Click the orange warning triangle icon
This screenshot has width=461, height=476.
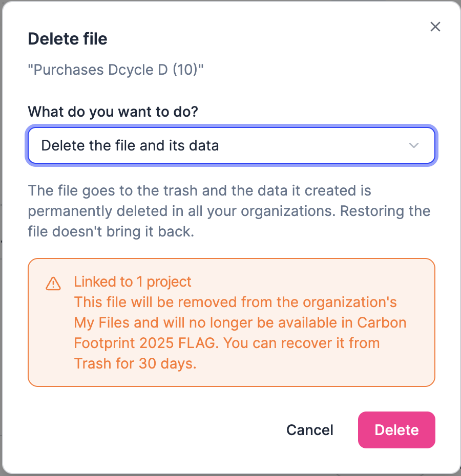[53, 284]
